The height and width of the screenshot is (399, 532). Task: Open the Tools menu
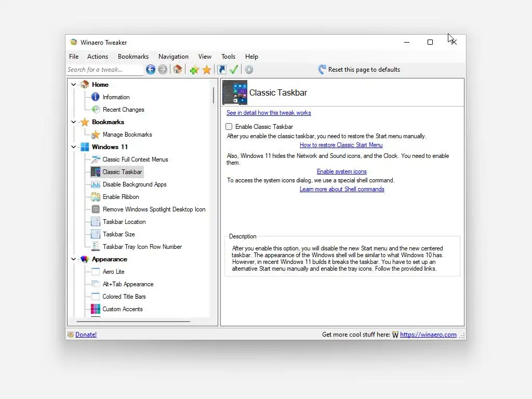coord(229,56)
